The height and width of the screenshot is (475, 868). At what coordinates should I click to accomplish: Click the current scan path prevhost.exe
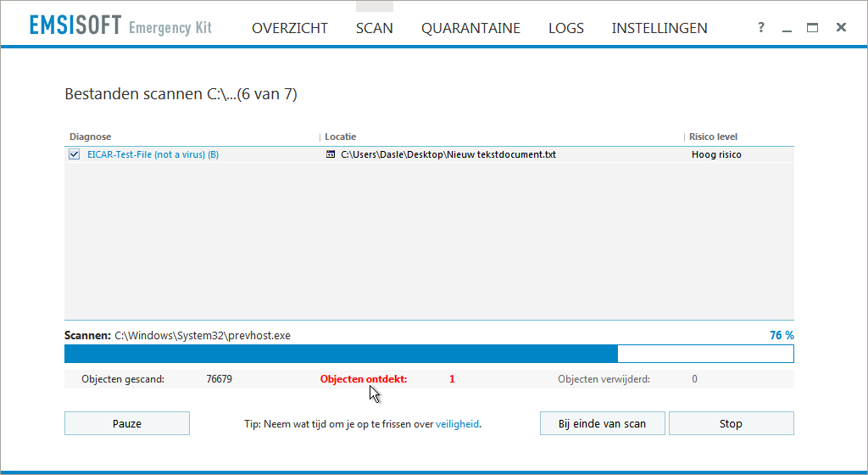click(x=203, y=336)
